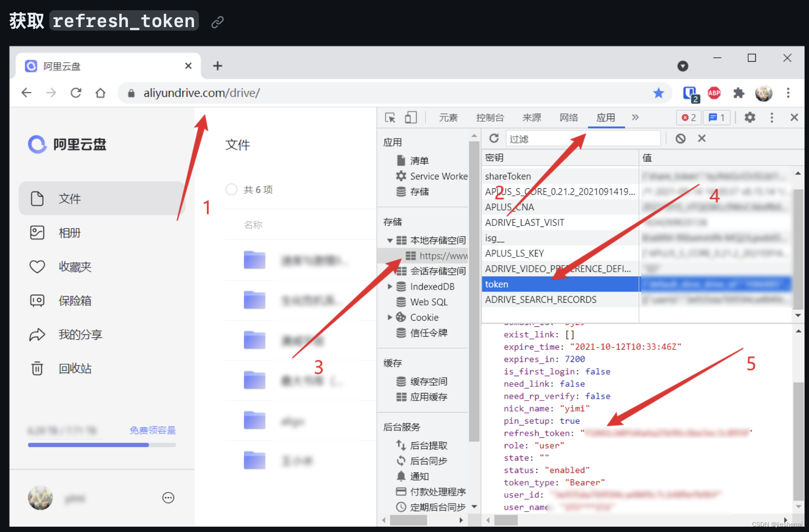Show more DevTools tabs with the chevron
Screen dimensions: 809x532
pyautogui.click(x=635, y=117)
